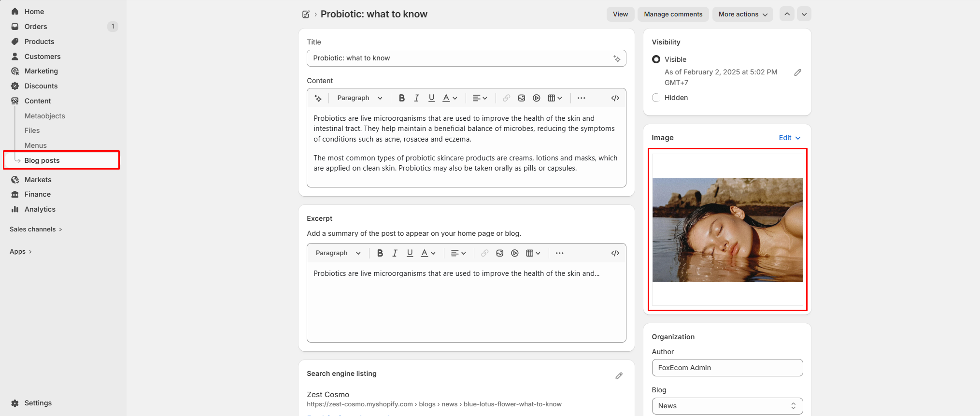The height and width of the screenshot is (416, 980).
Task: Show HTML code view in Excerpt editor
Action: (615, 253)
